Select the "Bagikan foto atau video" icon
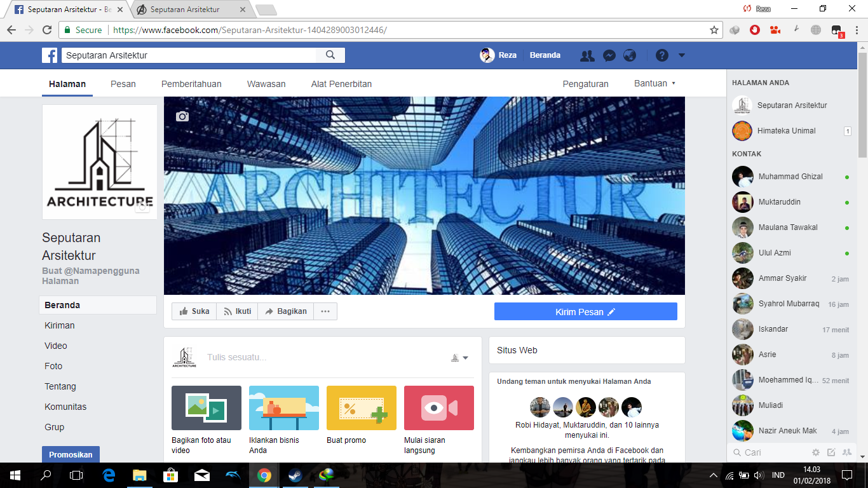868x488 pixels. click(x=206, y=407)
